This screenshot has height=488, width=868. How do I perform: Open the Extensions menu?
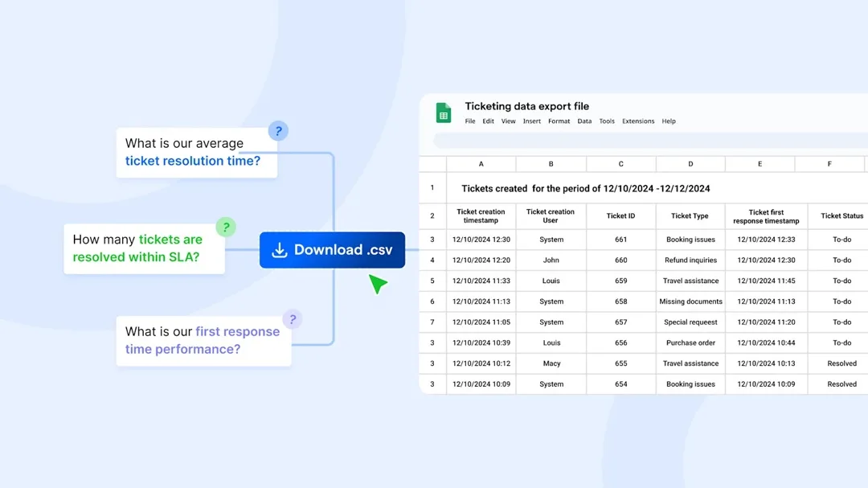click(638, 121)
